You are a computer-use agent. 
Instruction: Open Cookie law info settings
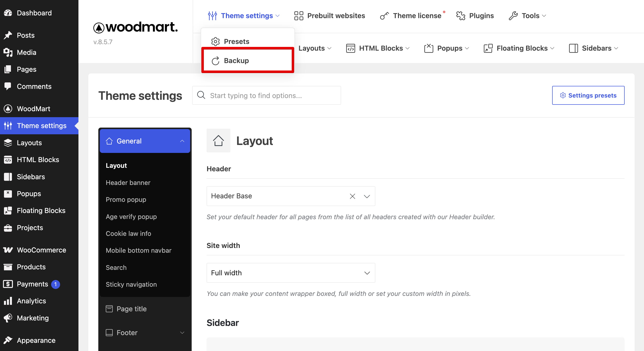tap(128, 233)
